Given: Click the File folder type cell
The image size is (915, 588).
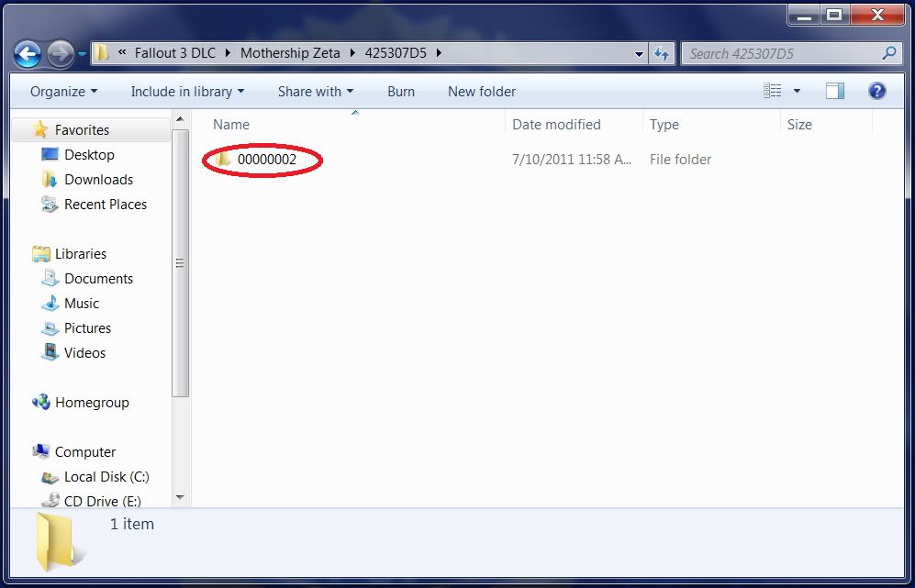Looking at the screenshot, I should click(680, 160).
